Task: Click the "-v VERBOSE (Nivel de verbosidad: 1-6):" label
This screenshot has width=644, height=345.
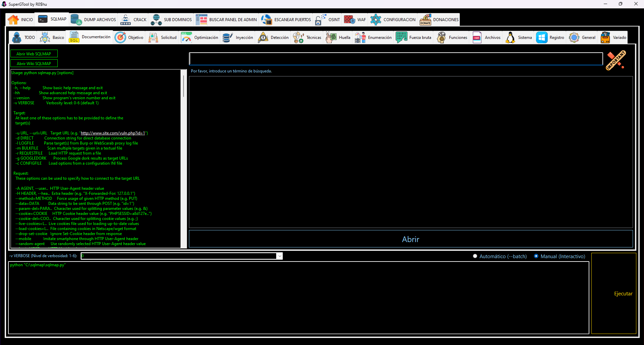Action: [43, 256]
